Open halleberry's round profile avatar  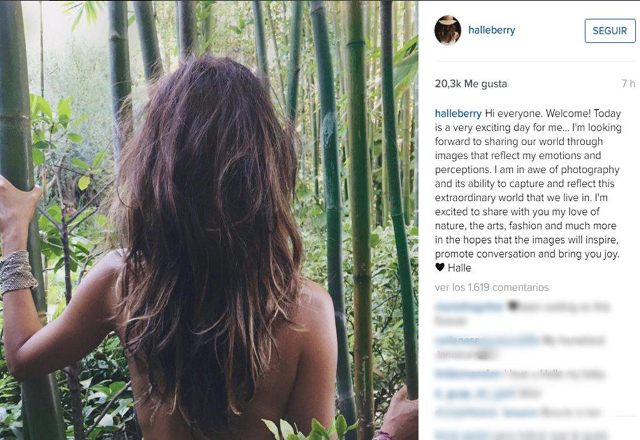click(x=448, y=30)
